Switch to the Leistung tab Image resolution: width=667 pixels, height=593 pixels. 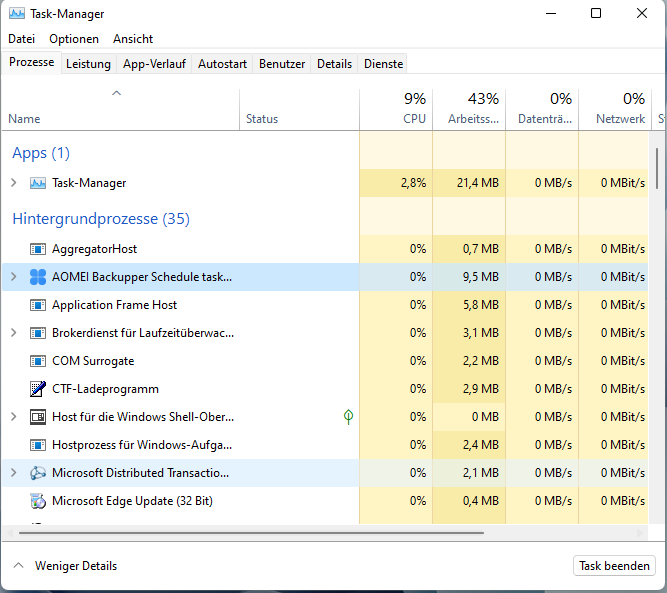[88, 64]
